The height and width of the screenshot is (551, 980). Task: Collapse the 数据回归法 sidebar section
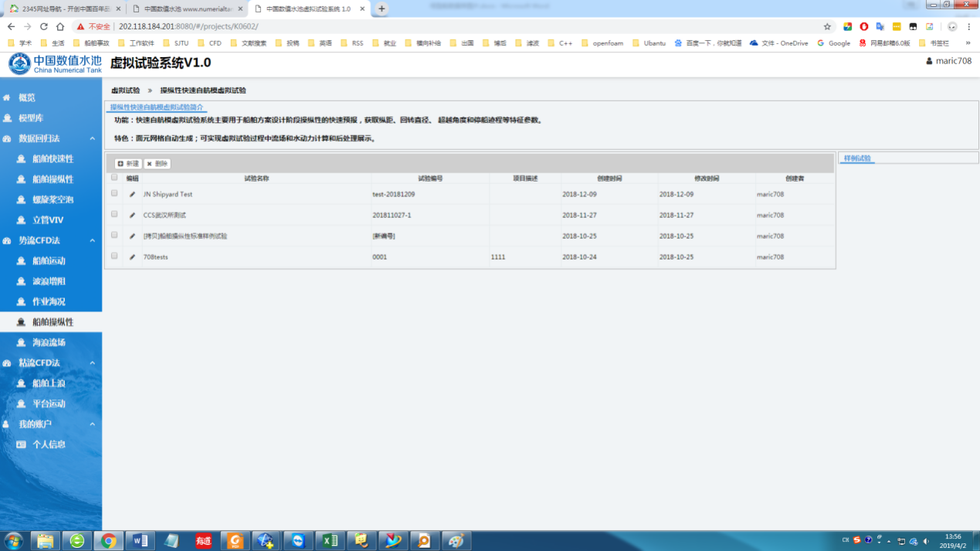click(x=93, y=138)
